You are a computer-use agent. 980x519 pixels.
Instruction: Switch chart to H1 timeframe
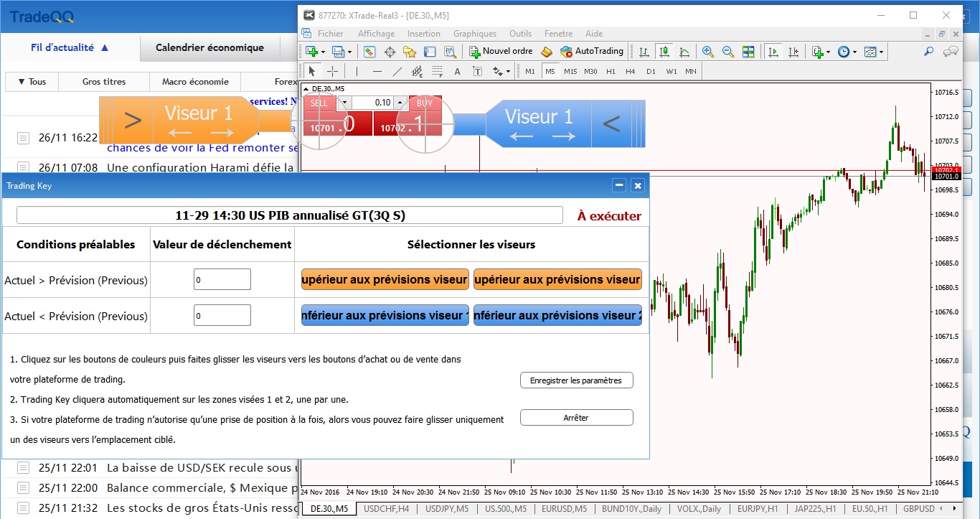pyautogui.click(x=611, y=71)
